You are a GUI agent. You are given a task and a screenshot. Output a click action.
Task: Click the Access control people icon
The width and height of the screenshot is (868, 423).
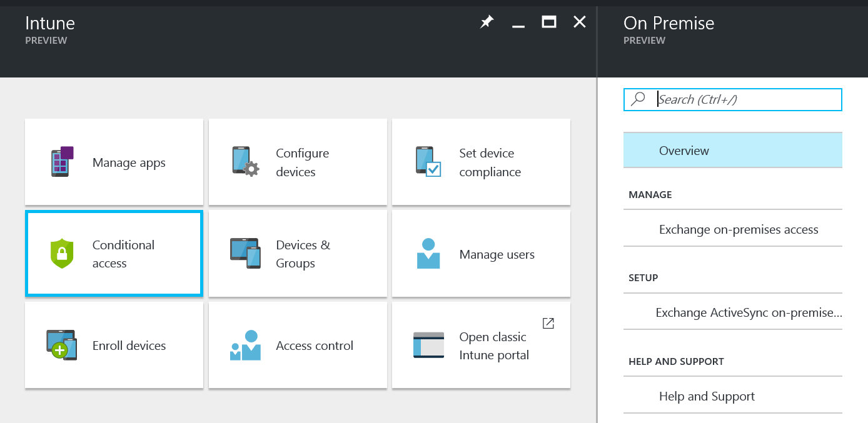point(245,345)
